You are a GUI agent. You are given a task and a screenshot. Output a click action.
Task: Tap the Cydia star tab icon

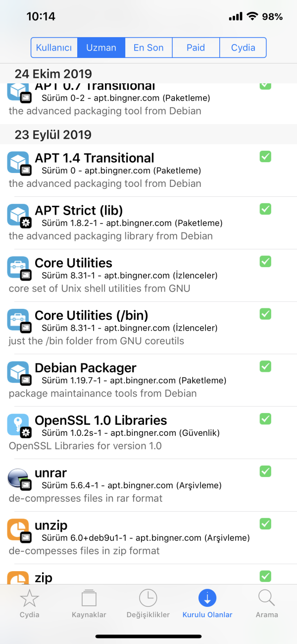[29, 599]
